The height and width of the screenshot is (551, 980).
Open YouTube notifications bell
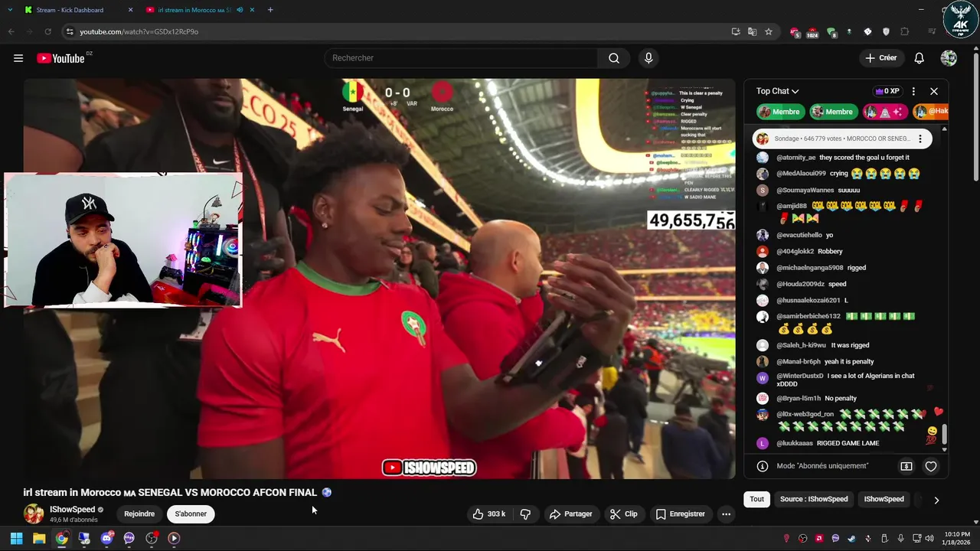click(919, 58)
